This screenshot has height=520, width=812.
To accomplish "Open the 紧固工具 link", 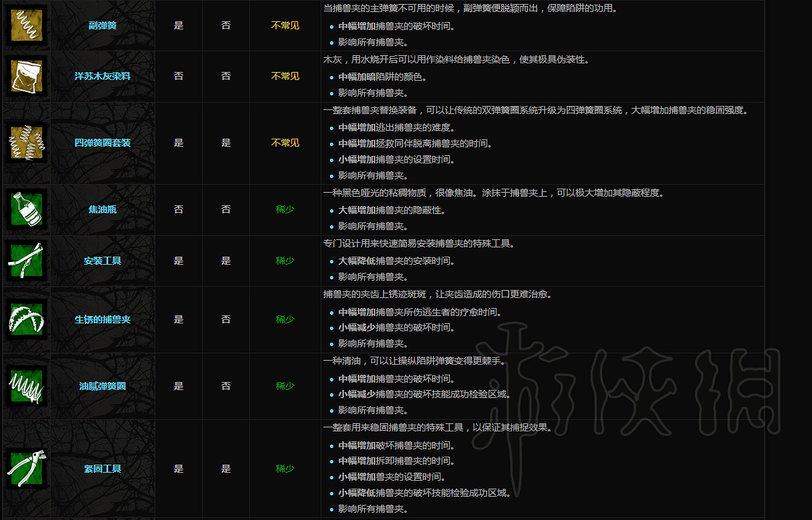I will [103, 469].
